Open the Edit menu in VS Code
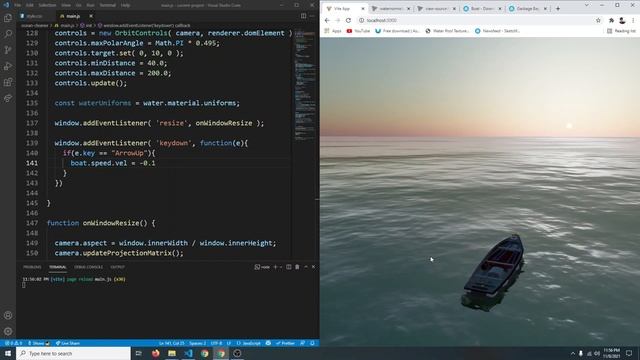This screenshot has width=640, height=360. 30,5
